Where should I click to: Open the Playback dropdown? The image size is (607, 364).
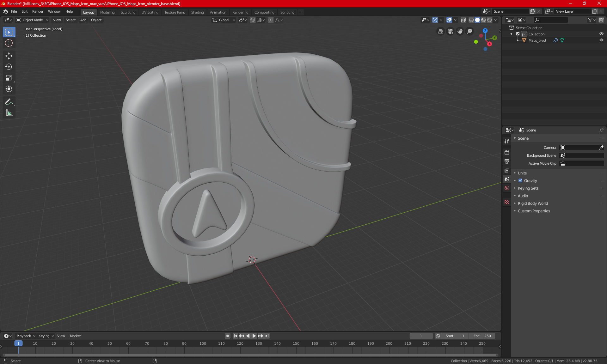(26, 336)
